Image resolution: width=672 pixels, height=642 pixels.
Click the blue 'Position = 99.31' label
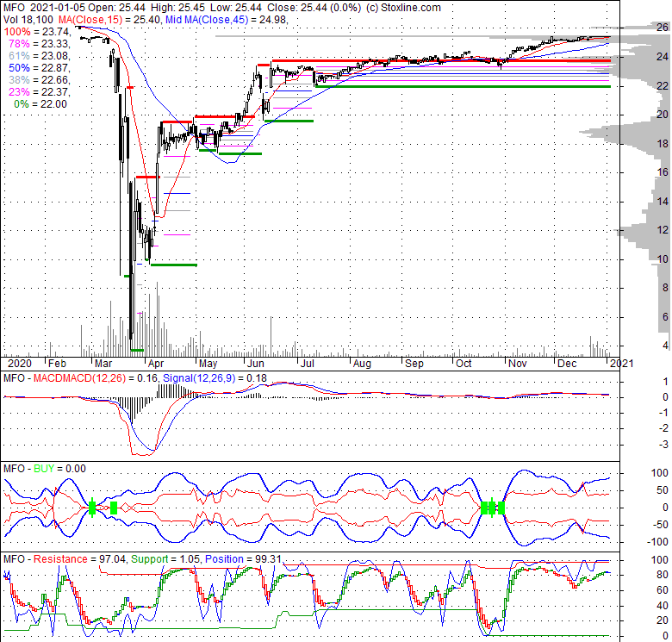[243, 559]
